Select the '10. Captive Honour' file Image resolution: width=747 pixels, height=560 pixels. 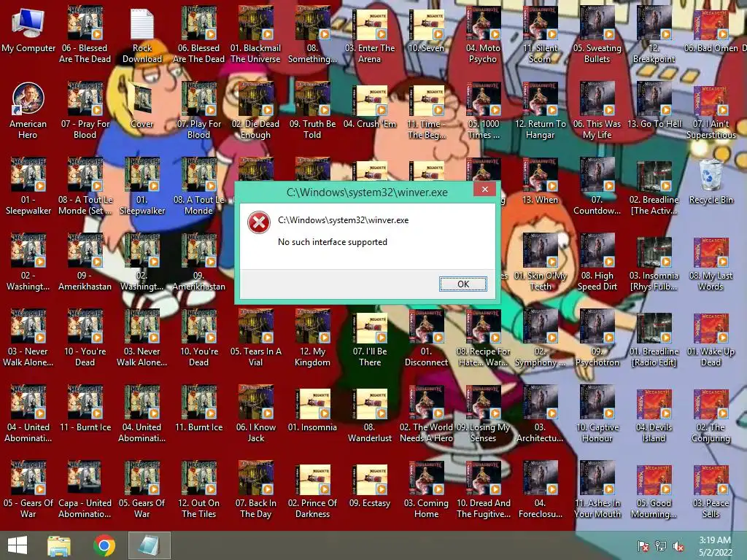[x=597, y=414]
